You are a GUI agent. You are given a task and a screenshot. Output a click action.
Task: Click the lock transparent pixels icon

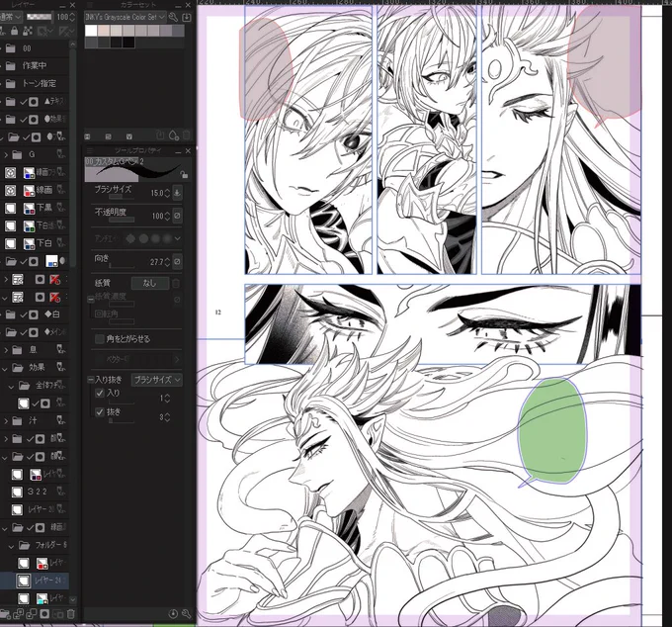tap(27, 31)
